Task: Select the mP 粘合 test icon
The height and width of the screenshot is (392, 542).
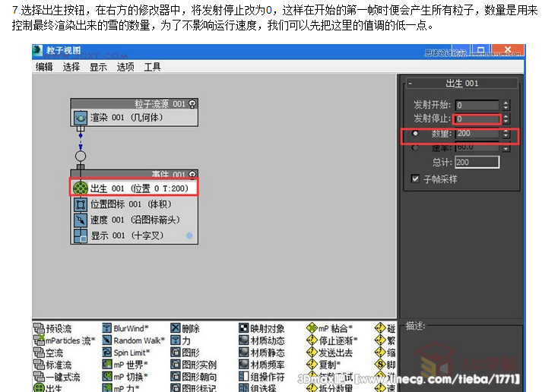Action: tap(312, 327)
